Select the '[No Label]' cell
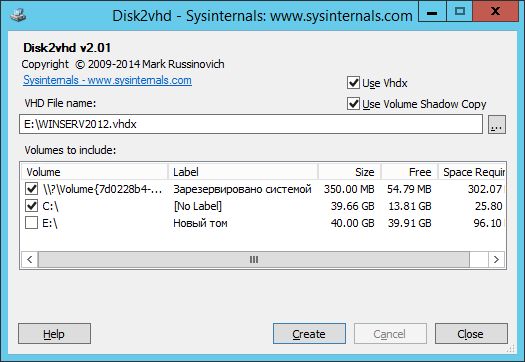 [198, 206]
